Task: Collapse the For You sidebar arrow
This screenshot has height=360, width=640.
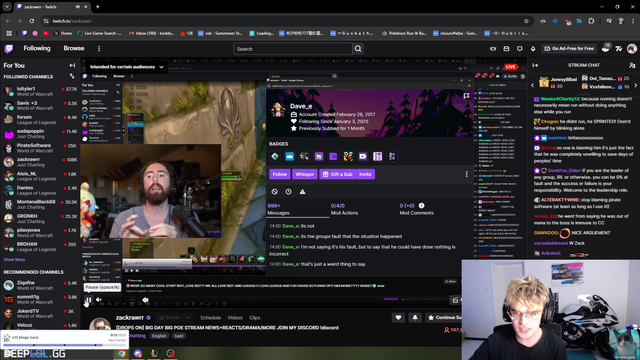Action: tap(72, 65)
